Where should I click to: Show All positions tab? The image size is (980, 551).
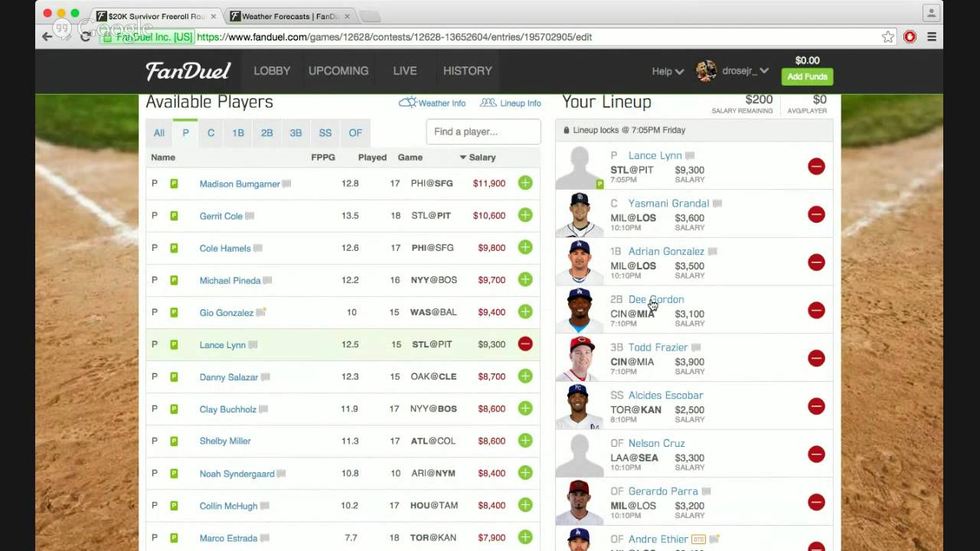(x=159, y=132)
